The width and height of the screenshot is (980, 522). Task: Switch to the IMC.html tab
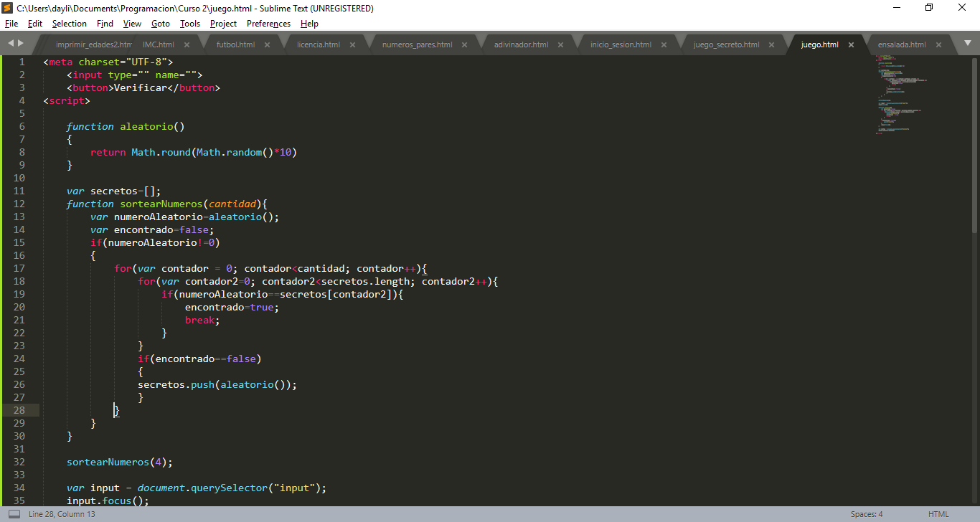[158, 44]
